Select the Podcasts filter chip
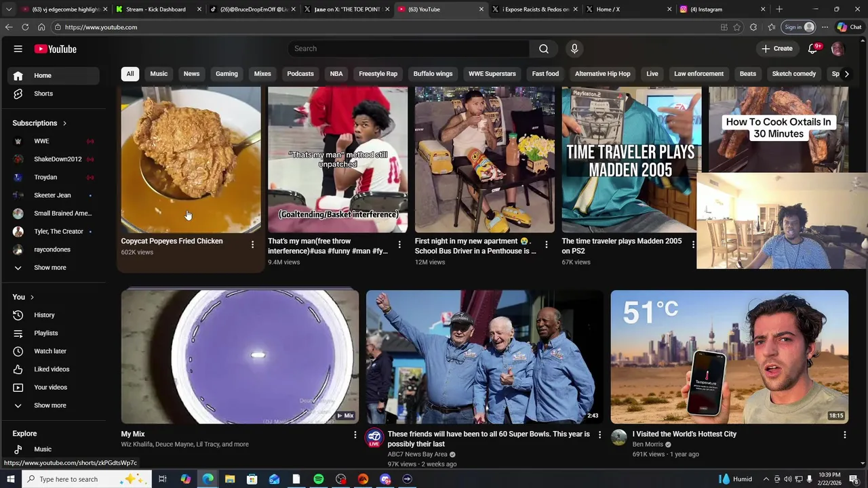The image size is (868, 488). tap(300, 74)
